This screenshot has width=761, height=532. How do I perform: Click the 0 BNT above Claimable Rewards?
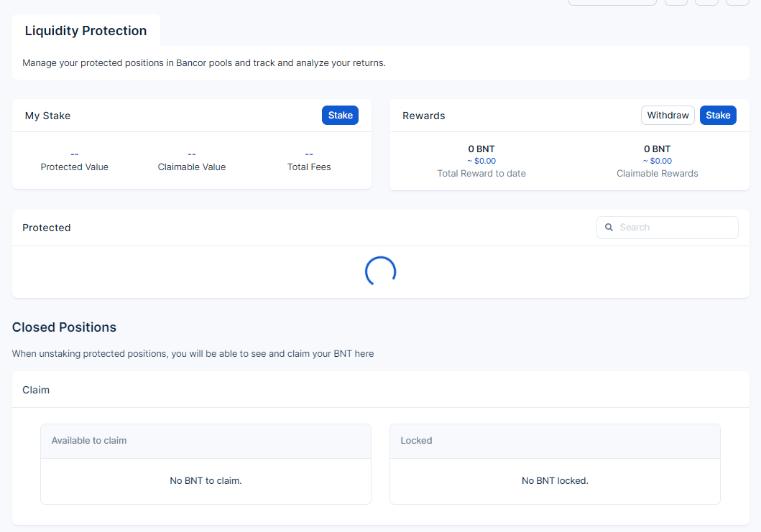coord(657,149)
